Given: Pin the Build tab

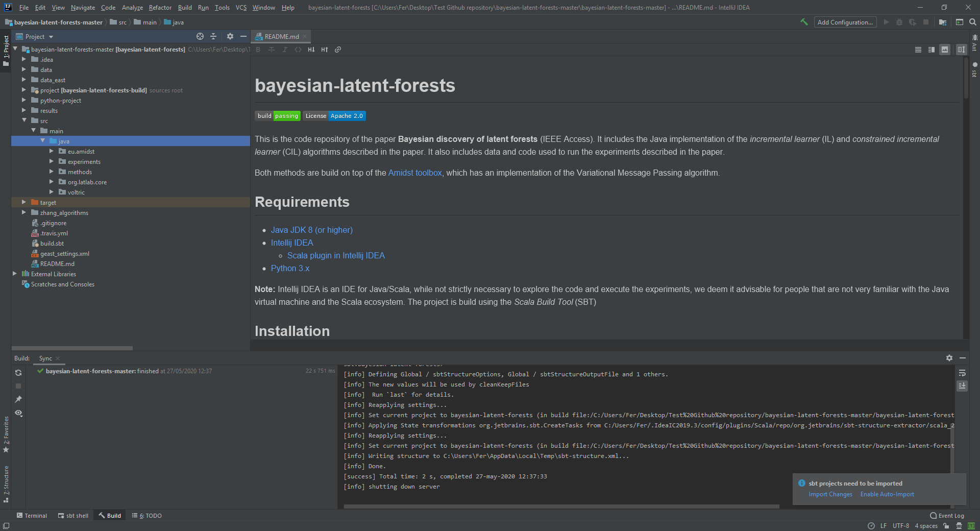Looking at the screenshot, I should (18, 399).
